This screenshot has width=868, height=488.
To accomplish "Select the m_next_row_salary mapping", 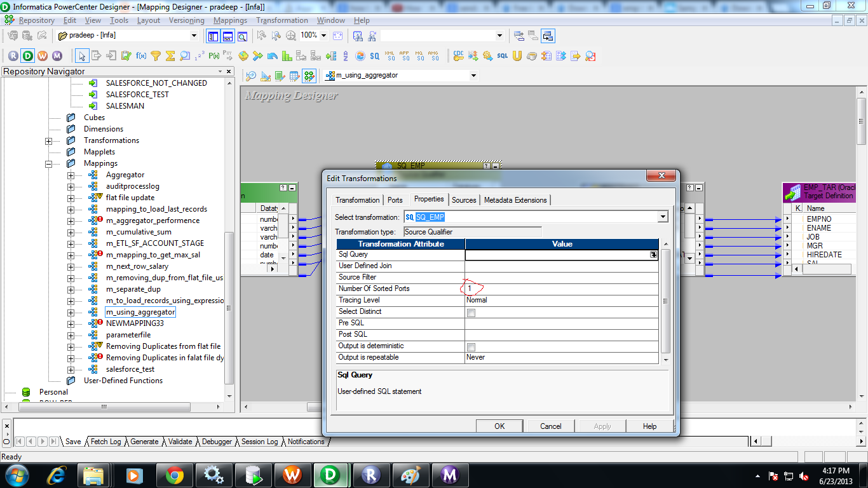I will pos(137,267).
